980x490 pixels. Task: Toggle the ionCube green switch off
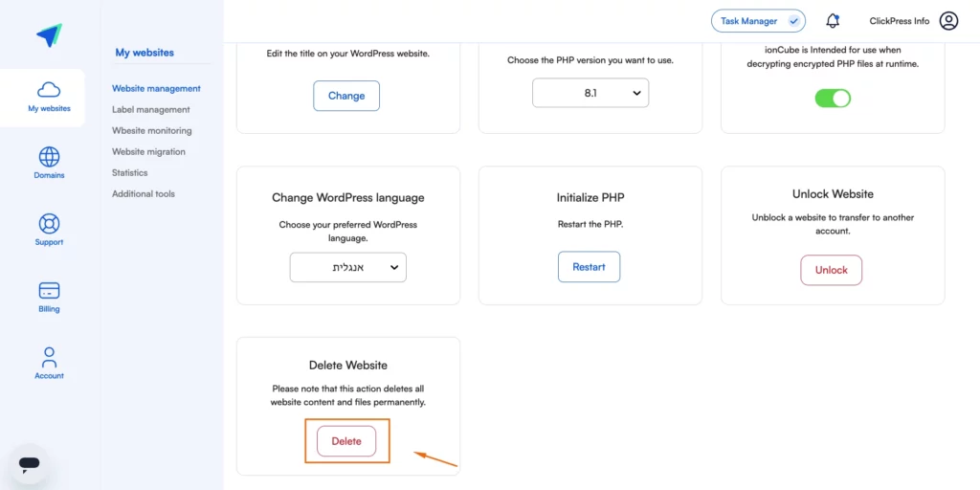[x=833, y=99]
